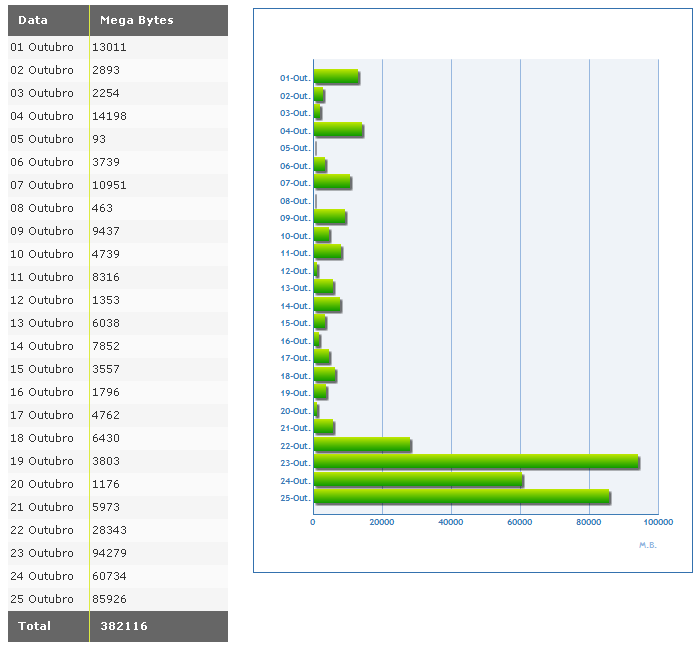Screen dimensions: 700x653
Task: Click the value 5973
Action: (106, 507)
